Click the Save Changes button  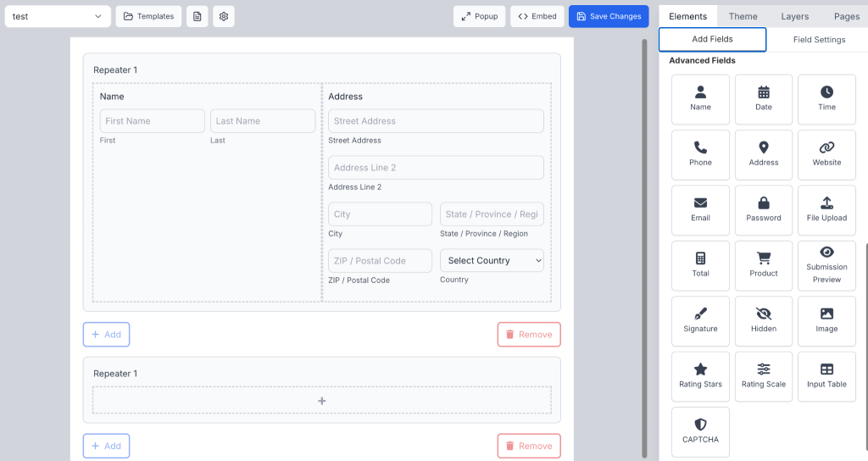tap(608, 16)
